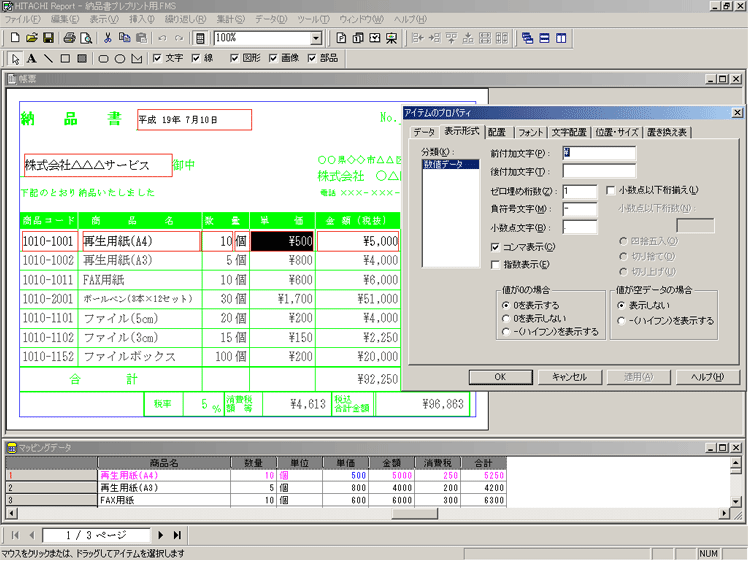The image size is (750, 563).
Task: Select 0を表示しない radio button
Action: 506,319
